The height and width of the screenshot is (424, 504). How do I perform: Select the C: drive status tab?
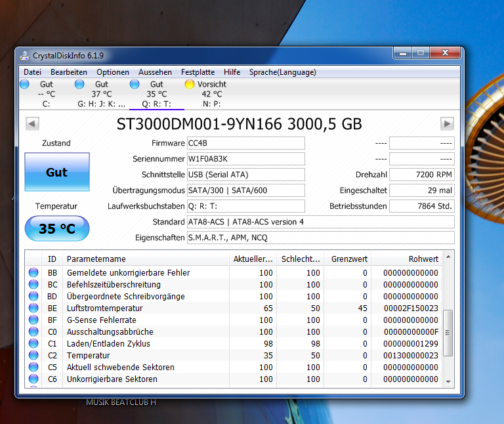(47, 94)
